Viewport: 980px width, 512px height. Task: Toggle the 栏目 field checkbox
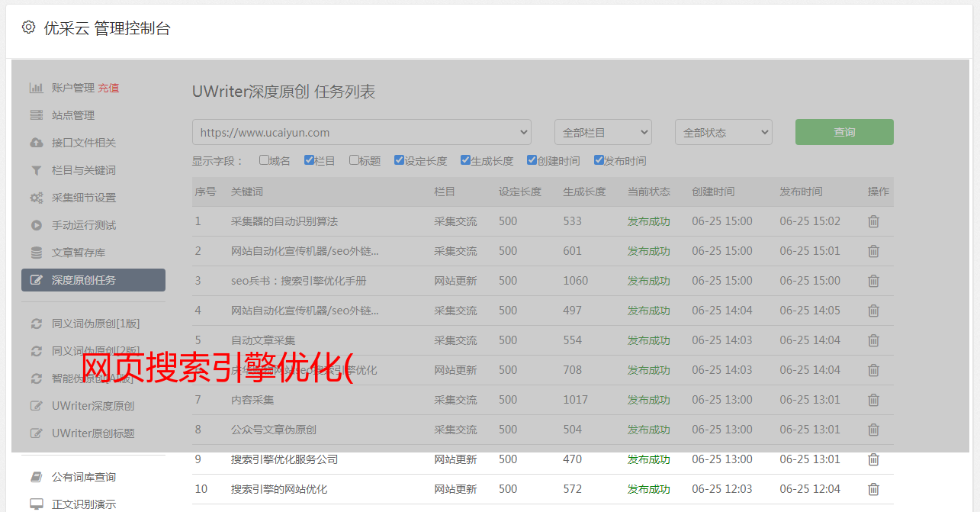coord(309,160)
